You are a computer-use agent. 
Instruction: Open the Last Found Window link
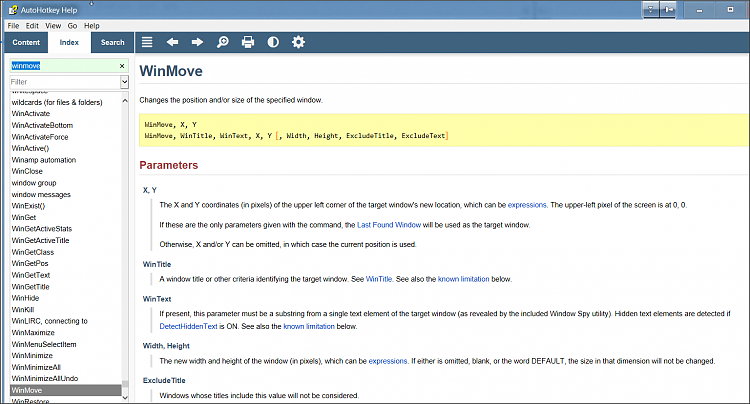tap(389, 225)
